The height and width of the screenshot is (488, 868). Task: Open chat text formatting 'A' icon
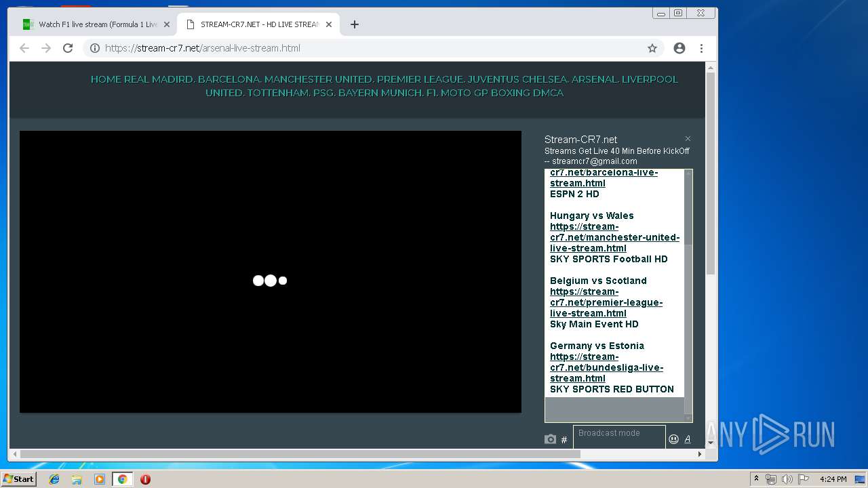click(687, 439)
